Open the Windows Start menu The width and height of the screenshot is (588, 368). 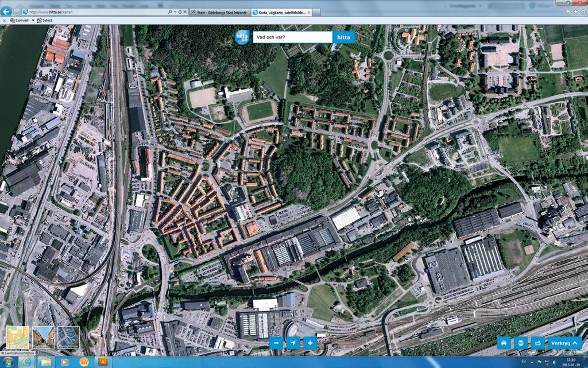click(x=7, y=362)
